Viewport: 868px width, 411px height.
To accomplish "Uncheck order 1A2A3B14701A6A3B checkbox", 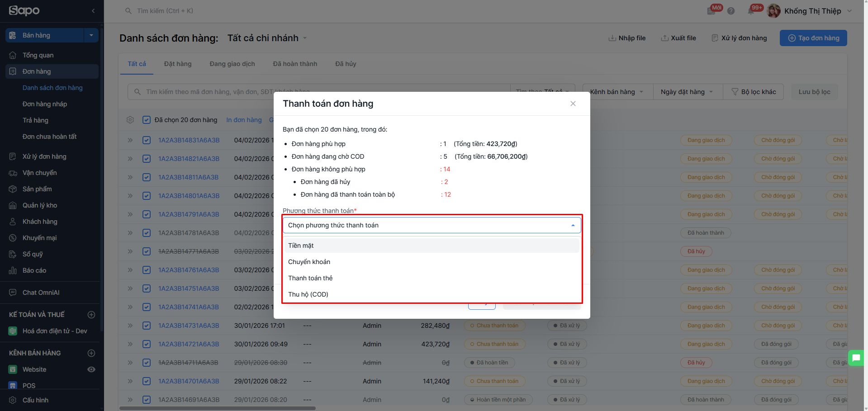I will (x=147, y=381).
